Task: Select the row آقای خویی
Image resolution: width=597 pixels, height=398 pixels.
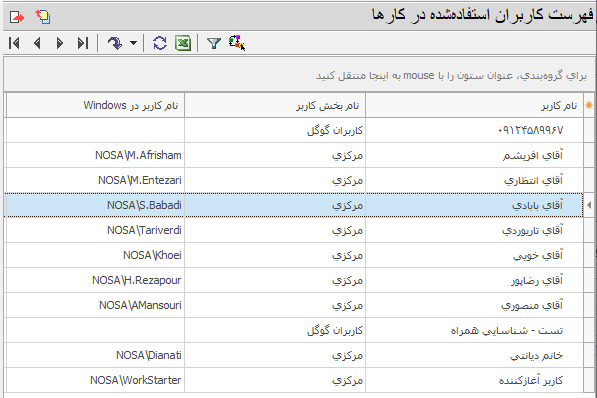Action: click(294, 255)
